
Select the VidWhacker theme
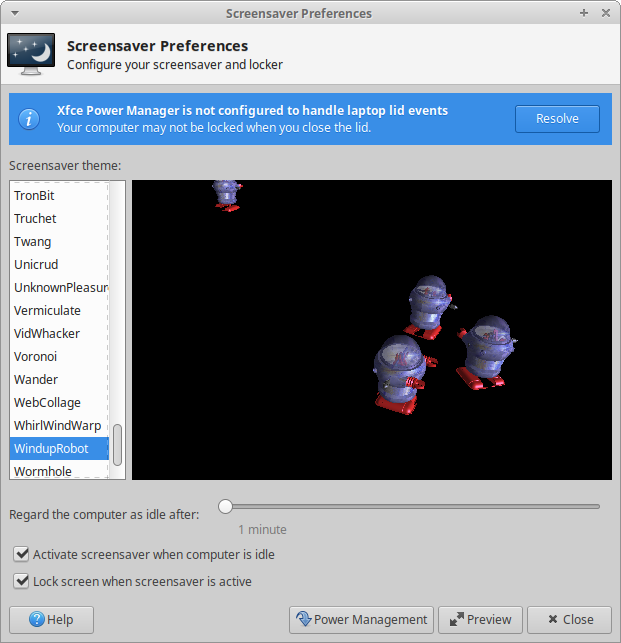coord(59,333)
